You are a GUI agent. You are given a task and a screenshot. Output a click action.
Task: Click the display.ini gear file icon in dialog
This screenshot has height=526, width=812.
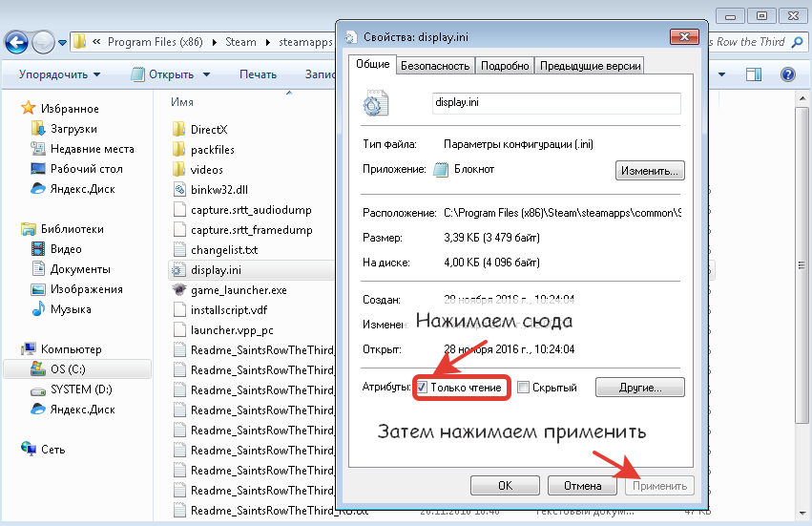[x=375, y=103]
